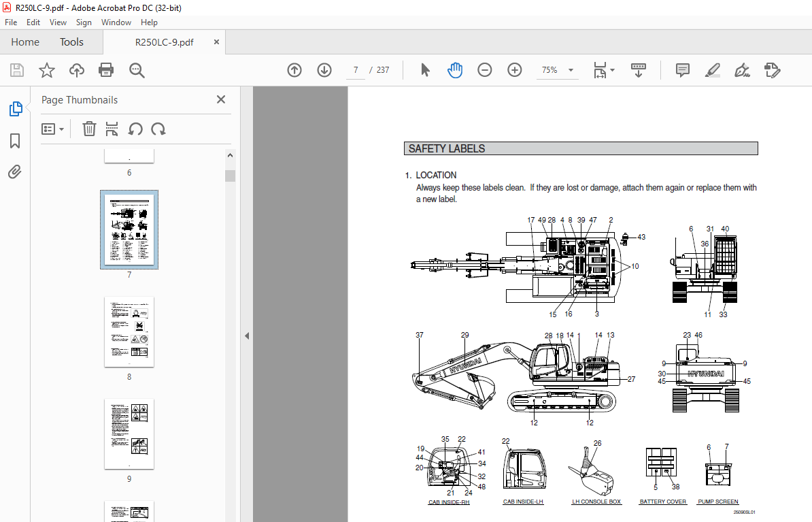Open the View menu
The height and width of the screenshot is (522, 812).
58,22
